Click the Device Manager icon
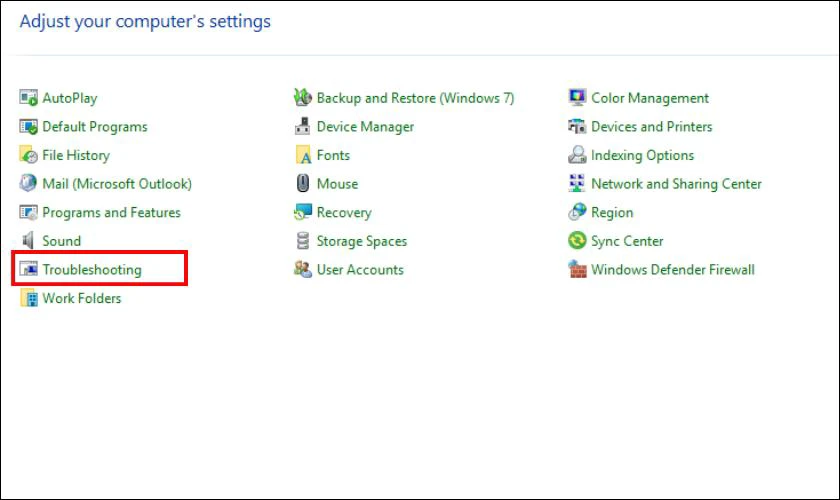Viewport: 840px width, 500px height. tap(303, 126)
